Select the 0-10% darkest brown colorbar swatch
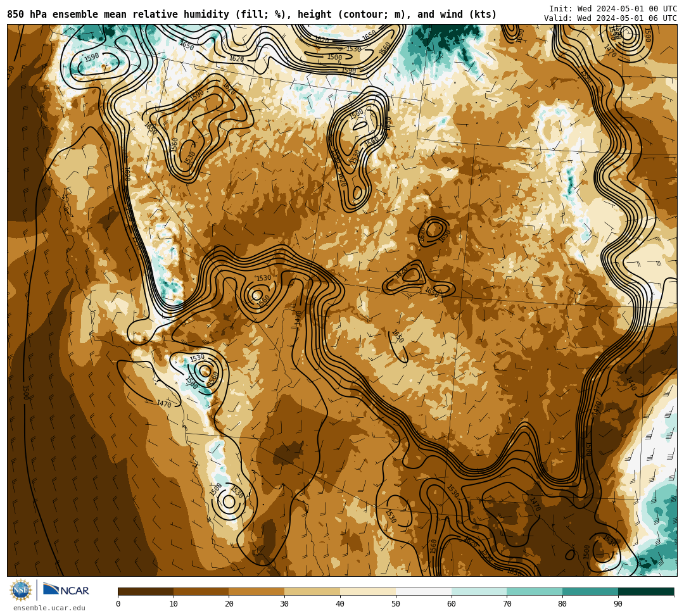The image size is (684, 616). pos(146,591)
